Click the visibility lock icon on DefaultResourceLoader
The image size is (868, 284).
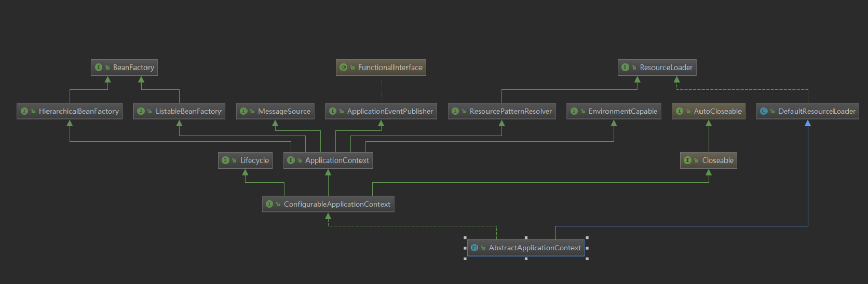772,111
